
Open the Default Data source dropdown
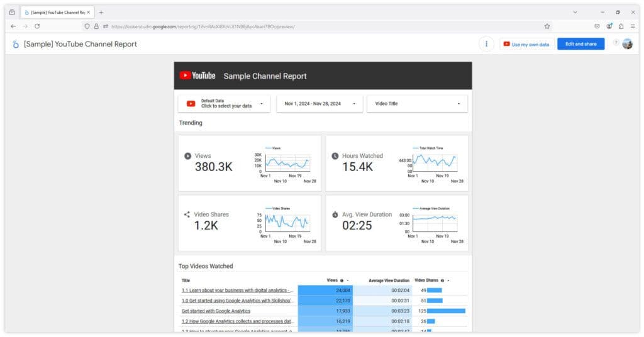pyautogui.click(x=225, y=104)
